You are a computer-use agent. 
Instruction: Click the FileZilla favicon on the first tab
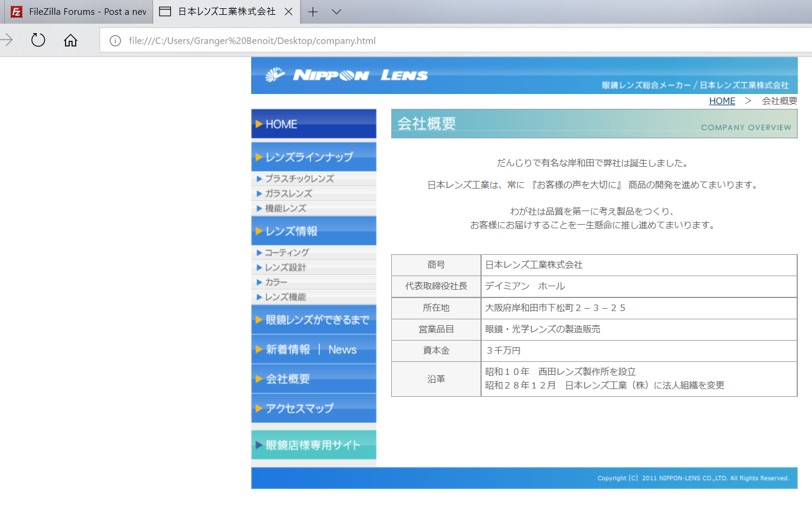pyautogui.click(x=17, y=12)
